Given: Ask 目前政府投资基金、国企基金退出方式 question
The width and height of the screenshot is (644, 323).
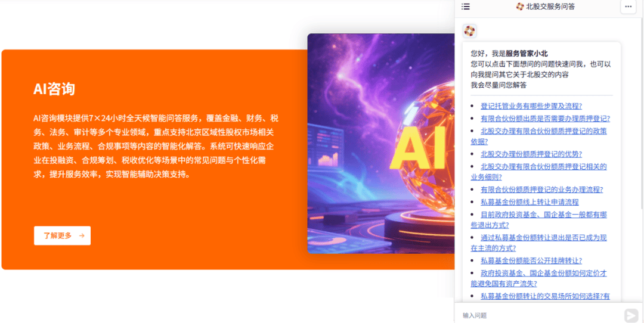Looking at the screenshot, I should [x=543, y=215].
